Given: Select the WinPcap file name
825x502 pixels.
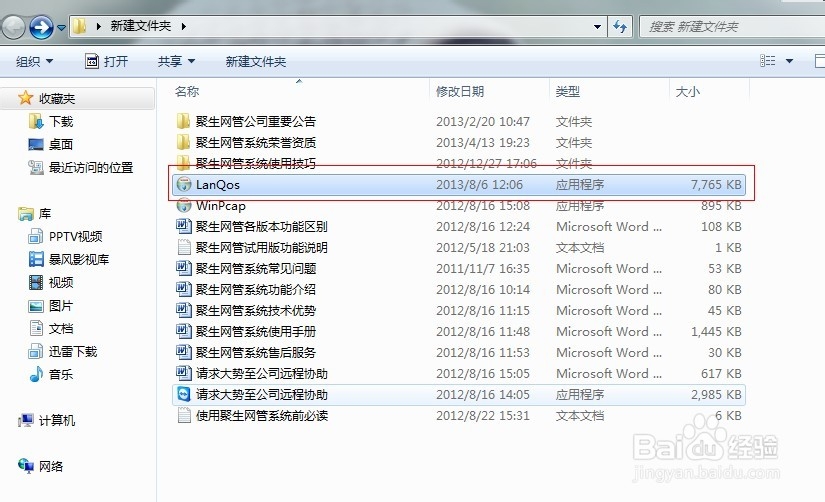Looking at the screenshot, I should click(x=221, y=206).
